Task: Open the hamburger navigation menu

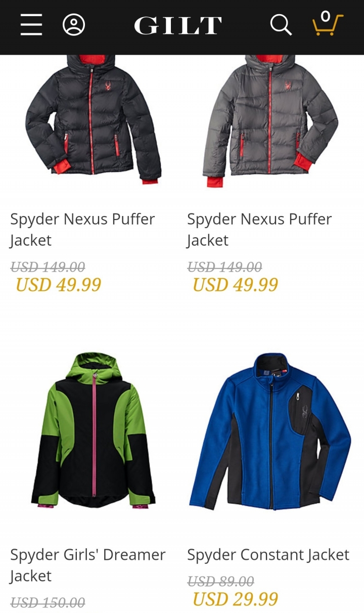Action: pos(31,24)
